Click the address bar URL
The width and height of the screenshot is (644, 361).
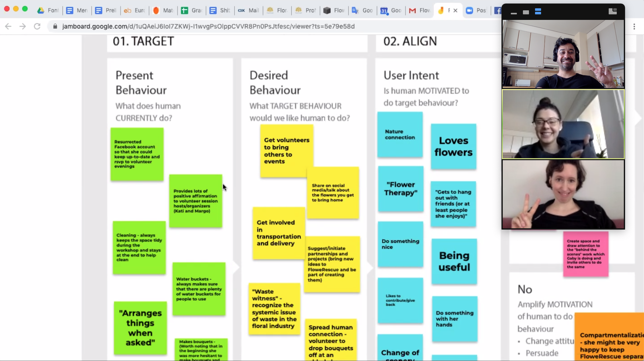(208, 26)
